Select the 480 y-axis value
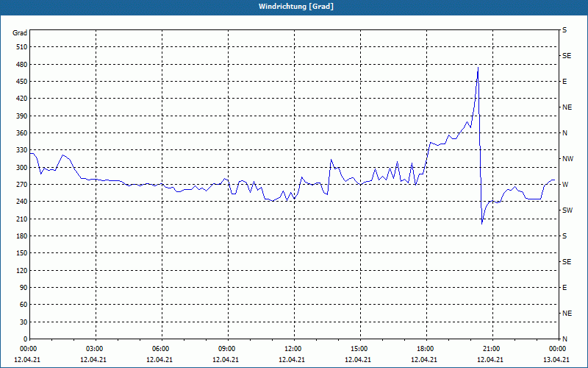 click(22, 64)
